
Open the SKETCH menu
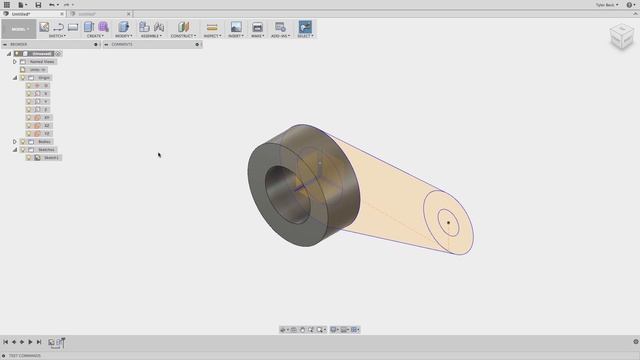57,36
